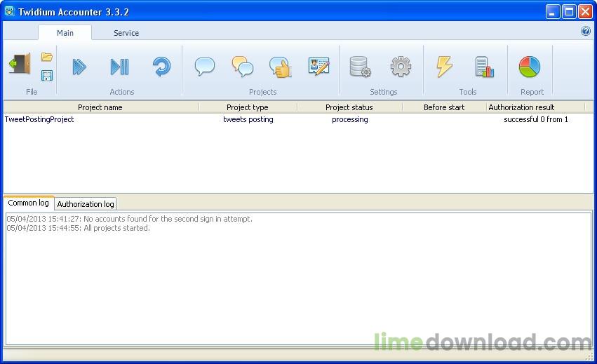Image resolution: width=597 pixels, height=364 pixels.
Task: Create project via single speech bubble icon
Action: click(205, 67)
